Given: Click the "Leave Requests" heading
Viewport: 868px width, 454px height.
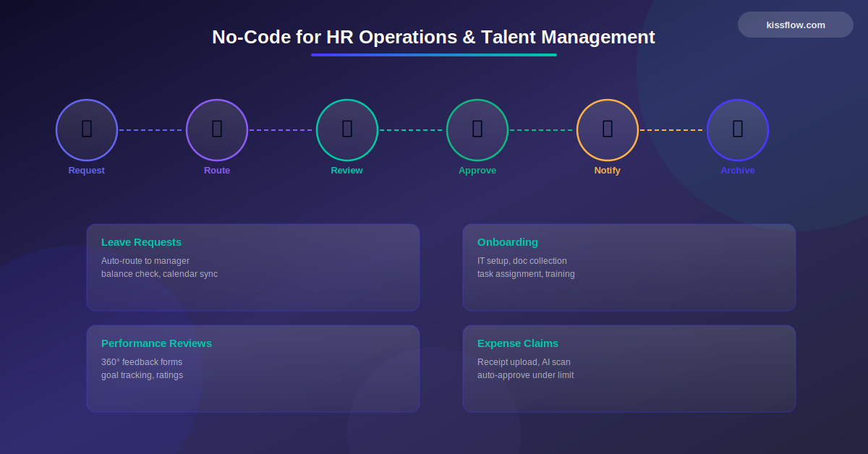Looking at the screenshot, I should click(141, 242).
